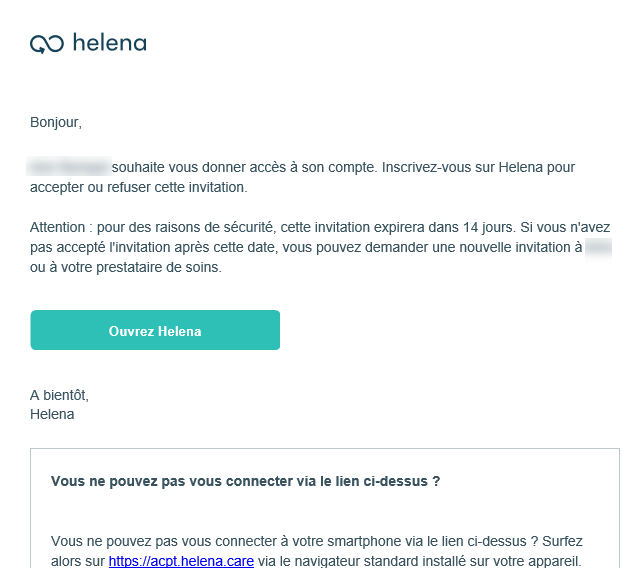Click the blurred name after "nouvelle invitation à"

pyautogui.click(x=598, y=247)
